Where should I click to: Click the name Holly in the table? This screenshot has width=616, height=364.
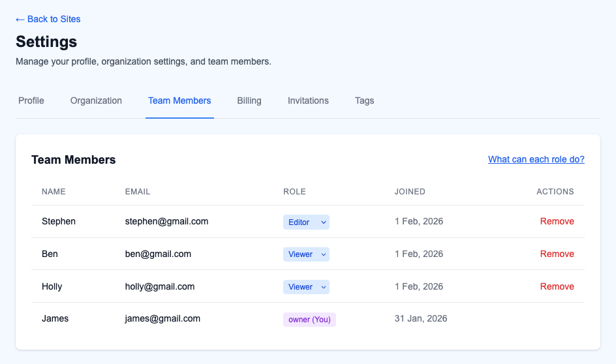click(x=52, y=286)
